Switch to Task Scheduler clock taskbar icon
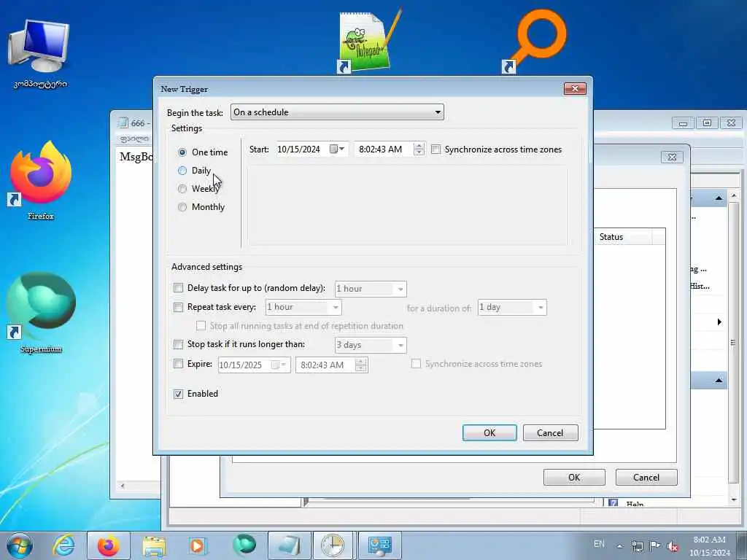The height and width of the screenshot is (560, 747). coord(332,545)
